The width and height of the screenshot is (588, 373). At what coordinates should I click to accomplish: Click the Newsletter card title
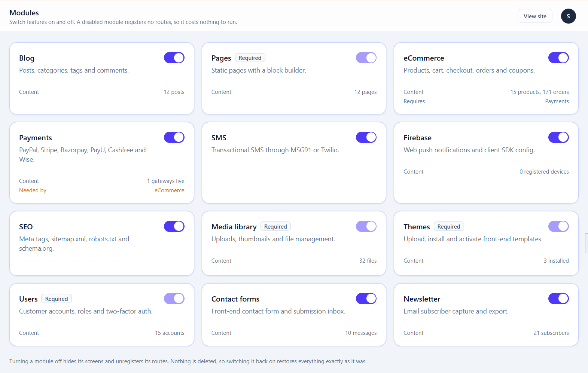click(422, 299)
